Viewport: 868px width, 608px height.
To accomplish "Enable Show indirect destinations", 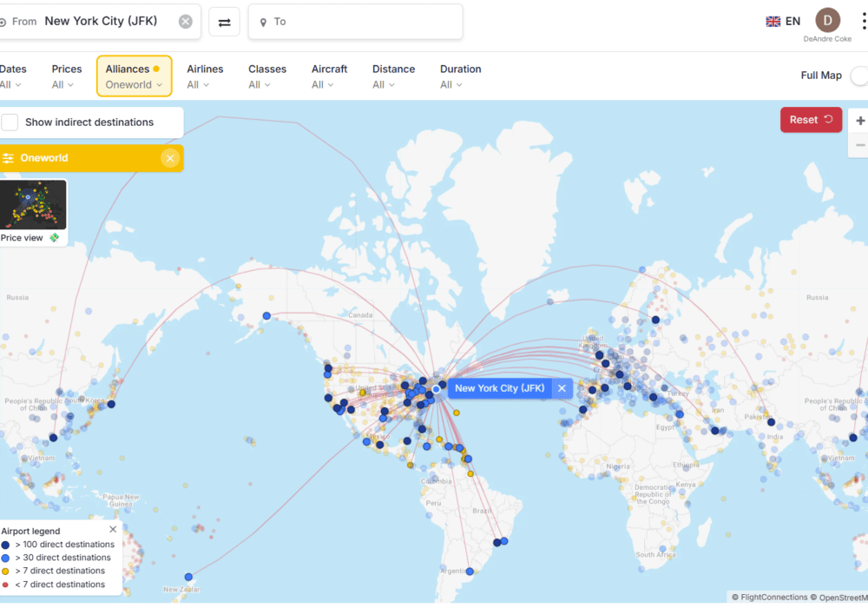I will click(10, 122).
